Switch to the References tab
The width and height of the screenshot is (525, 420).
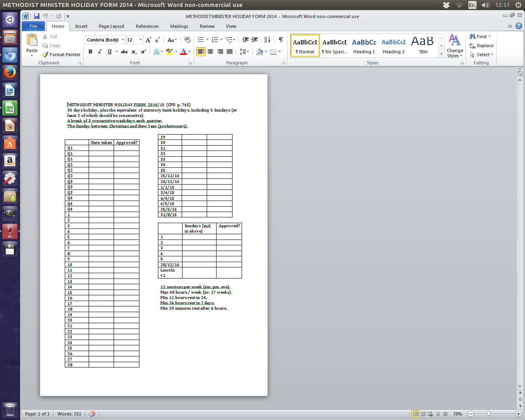[x=147, y=26]
